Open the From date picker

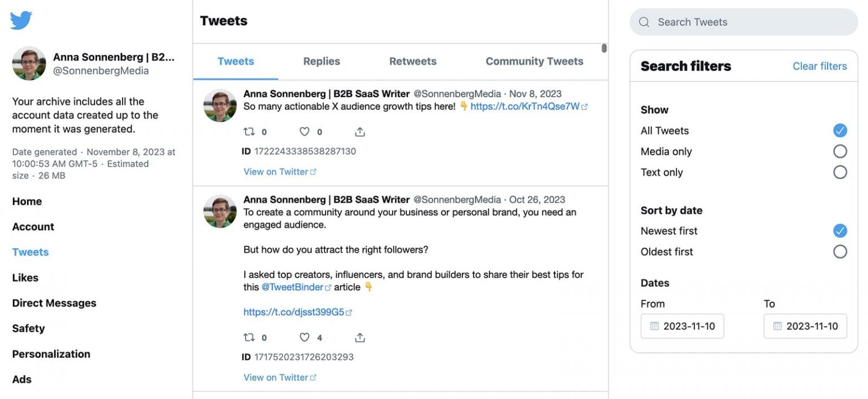pyautogui.click(x=682, y=326)
